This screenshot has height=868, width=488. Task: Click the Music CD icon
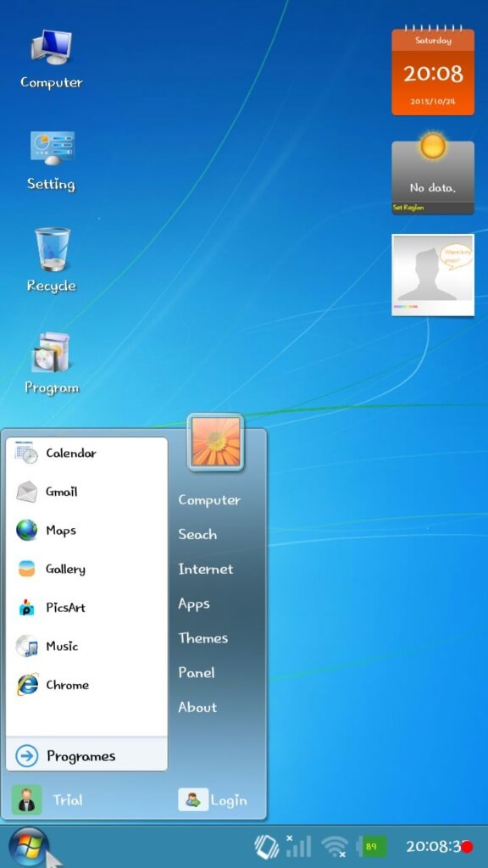pos(26,646)
